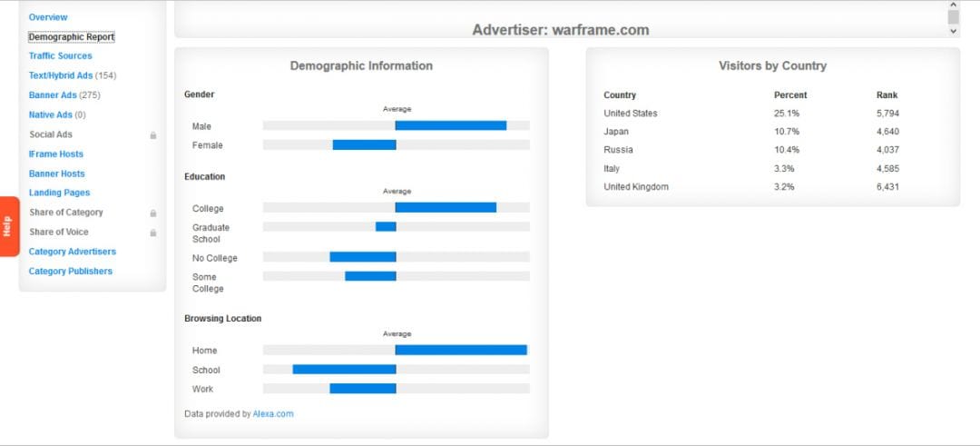980x446 pixels.
Task: Open Traffic Sources page
Action: [60, 56]
